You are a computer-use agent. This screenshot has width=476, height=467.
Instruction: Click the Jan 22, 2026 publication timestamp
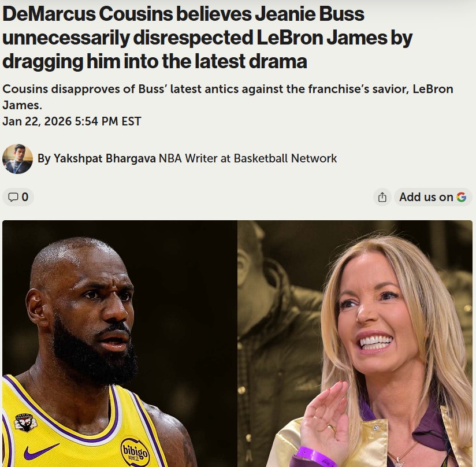[x=72, y=121]
